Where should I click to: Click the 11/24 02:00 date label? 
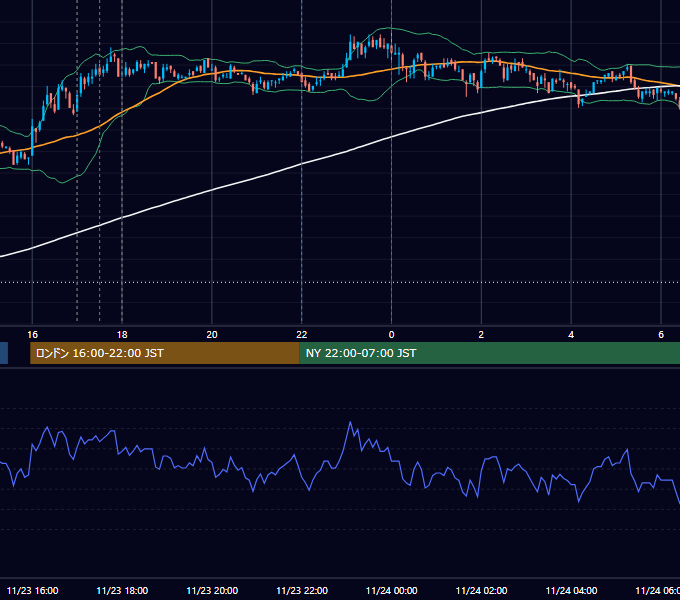(x=481, y=590)
